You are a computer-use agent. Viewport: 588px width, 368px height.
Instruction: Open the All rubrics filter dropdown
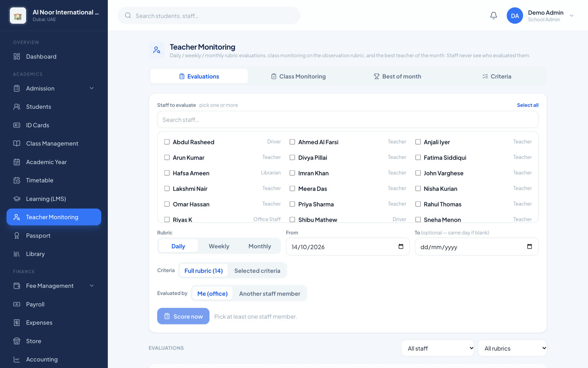pos(512,348)
